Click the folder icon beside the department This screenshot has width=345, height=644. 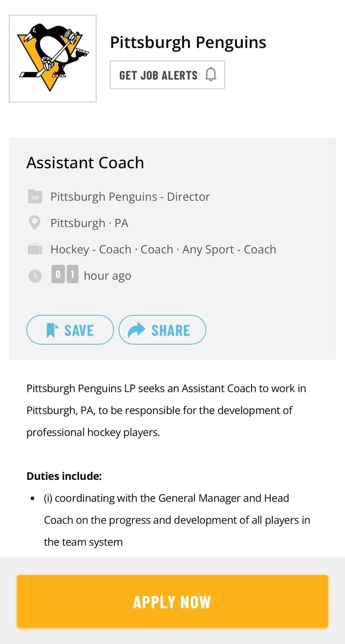[35, 196]
